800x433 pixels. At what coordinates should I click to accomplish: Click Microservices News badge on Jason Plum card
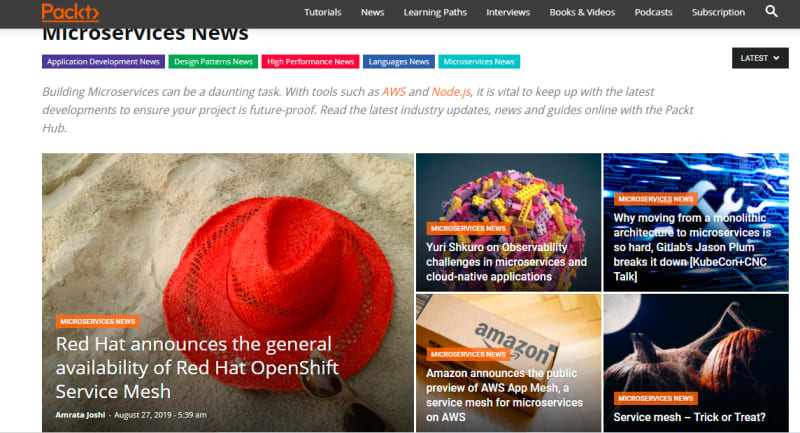[x=655, y=199]
